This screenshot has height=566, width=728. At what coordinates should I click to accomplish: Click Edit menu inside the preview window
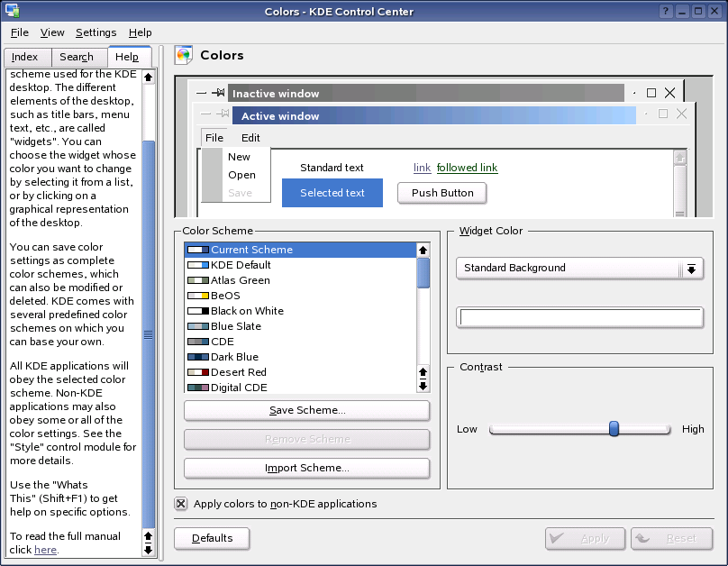[250, 138]
